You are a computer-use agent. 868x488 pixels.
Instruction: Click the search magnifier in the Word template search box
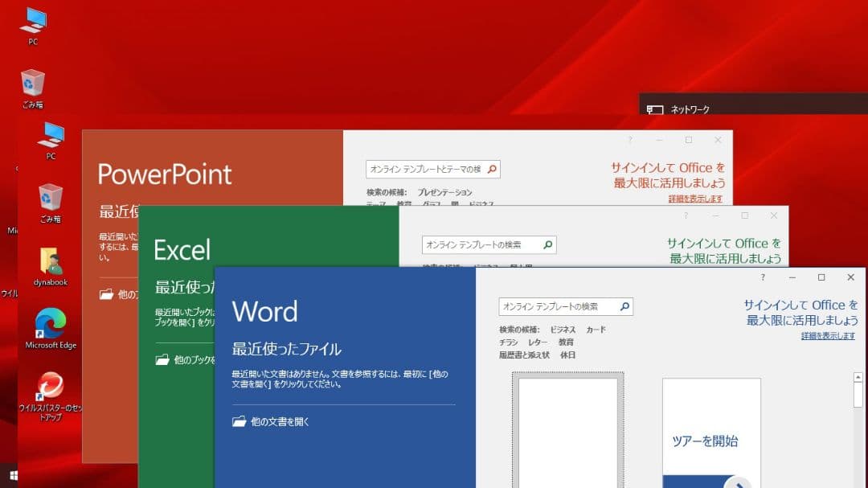tap(626, 306)
